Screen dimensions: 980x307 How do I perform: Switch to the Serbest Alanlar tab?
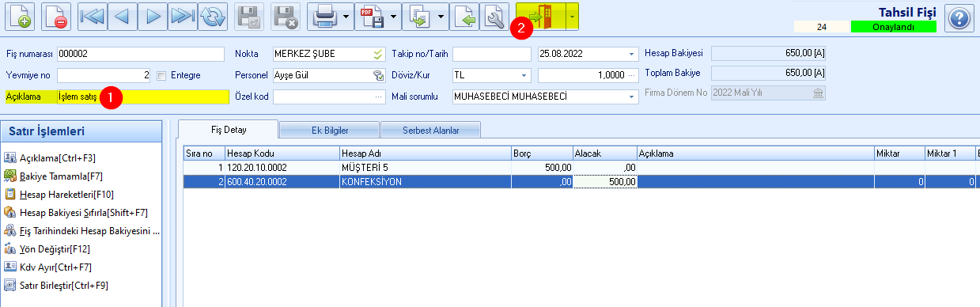[431, 130]
